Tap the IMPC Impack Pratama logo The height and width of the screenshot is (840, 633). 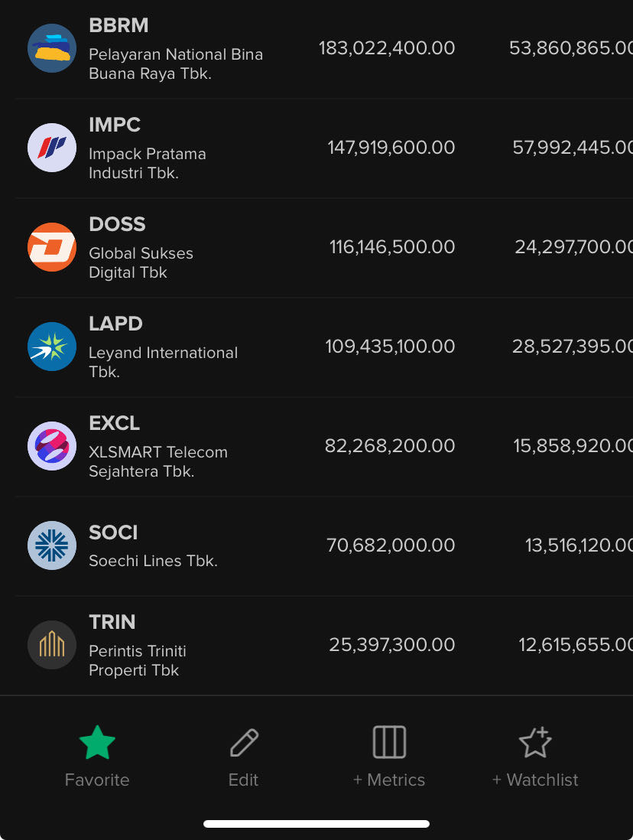pyautogui.click(x=52, y=148)
